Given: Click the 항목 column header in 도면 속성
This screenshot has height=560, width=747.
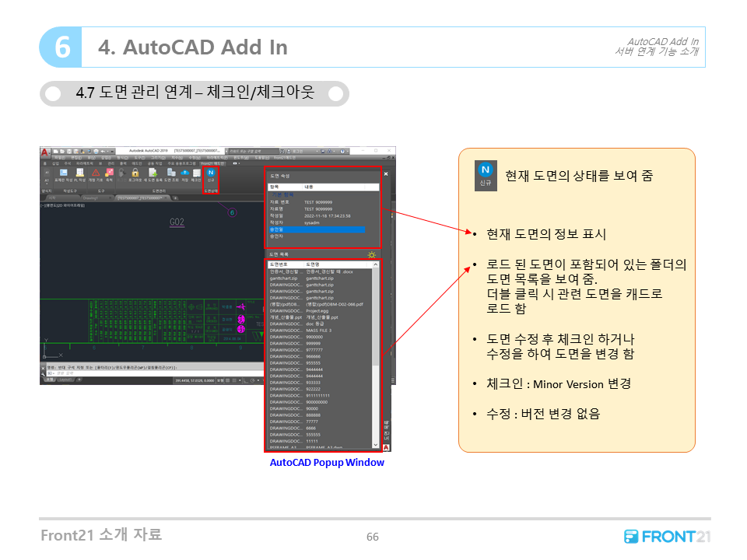Looking at the screenshot, I should pyautogui.click(x=286, y=187).
